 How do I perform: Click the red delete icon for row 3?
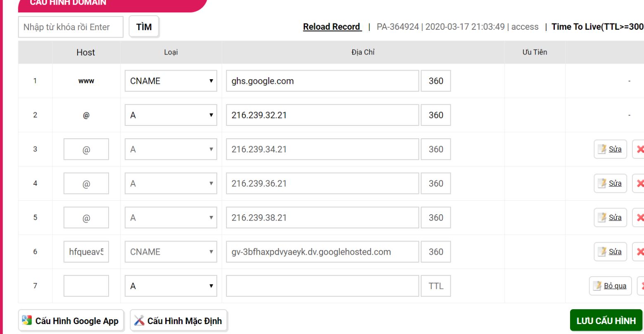tap(639, 149)
